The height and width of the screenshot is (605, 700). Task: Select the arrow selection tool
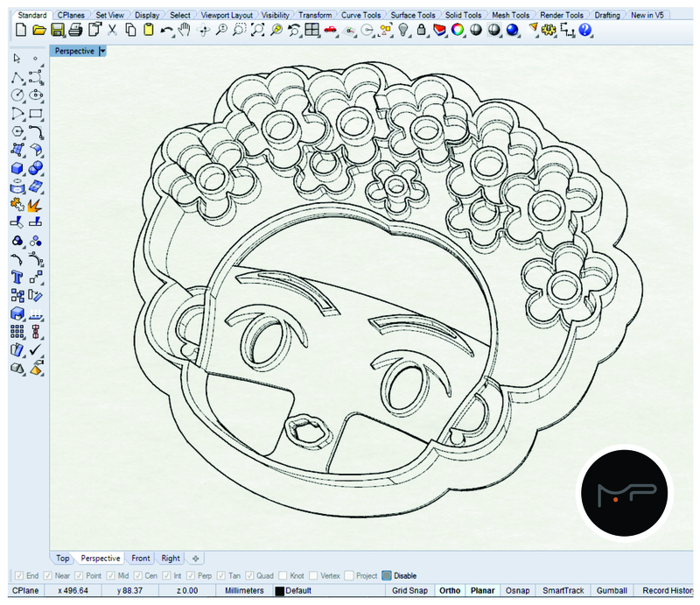15,60
